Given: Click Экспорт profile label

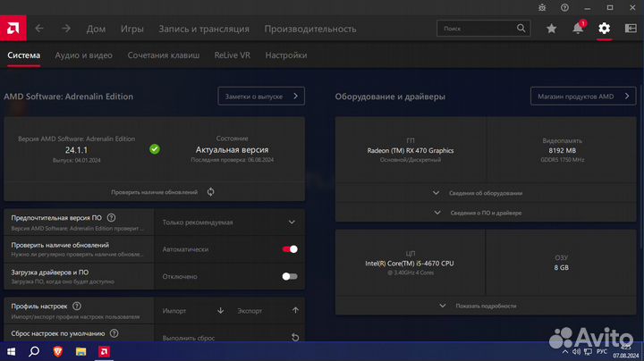Looking at the screenshot, I should pos(250,311).
